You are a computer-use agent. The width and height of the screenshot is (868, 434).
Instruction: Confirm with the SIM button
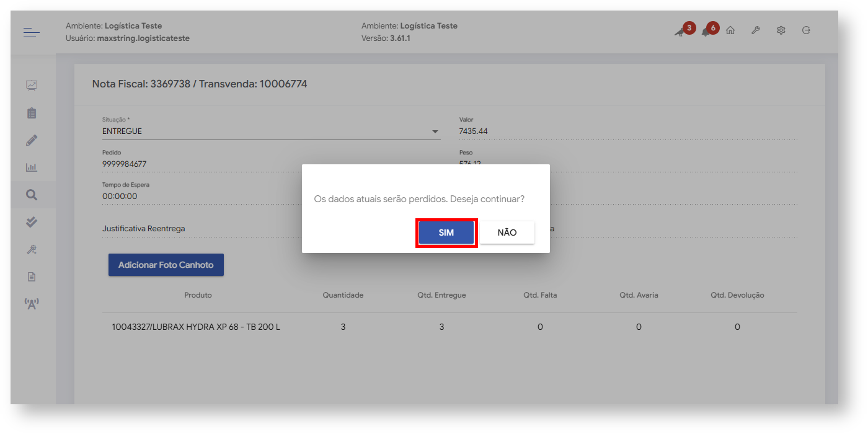[446, 232]
